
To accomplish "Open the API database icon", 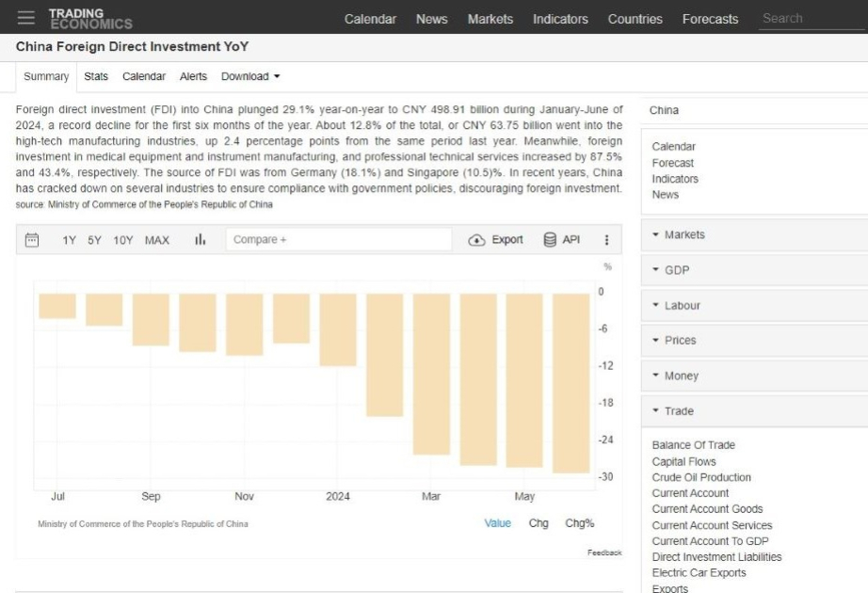I will pos(550,240).
